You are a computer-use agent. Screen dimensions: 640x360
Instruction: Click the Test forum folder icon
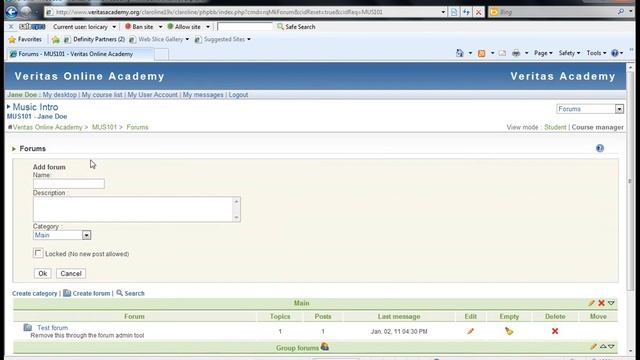click(x=27, y=328)
